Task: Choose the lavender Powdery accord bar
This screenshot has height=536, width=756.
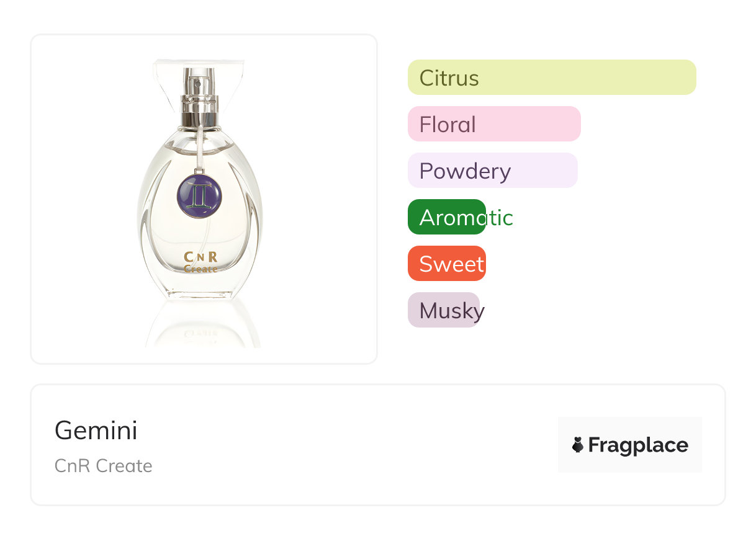Action: (x=492, y=171)
